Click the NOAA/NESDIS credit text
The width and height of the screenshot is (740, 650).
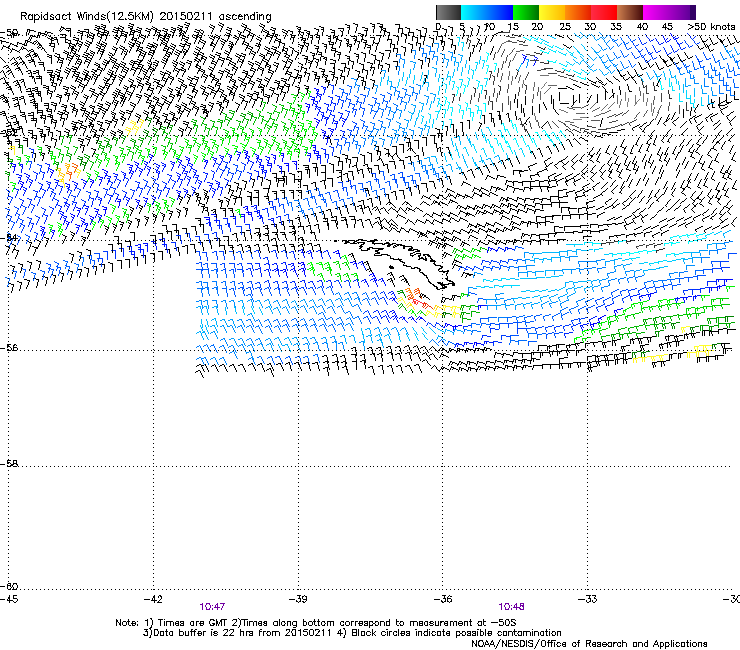click(x=589, y=644)
